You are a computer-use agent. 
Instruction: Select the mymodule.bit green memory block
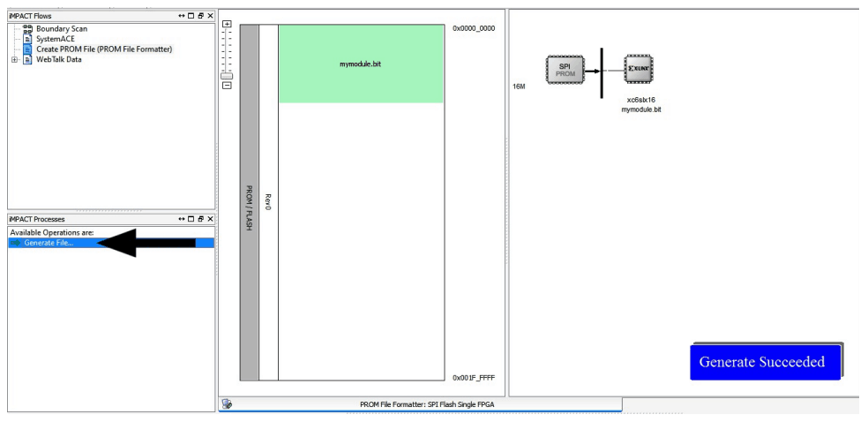point(360,64)
